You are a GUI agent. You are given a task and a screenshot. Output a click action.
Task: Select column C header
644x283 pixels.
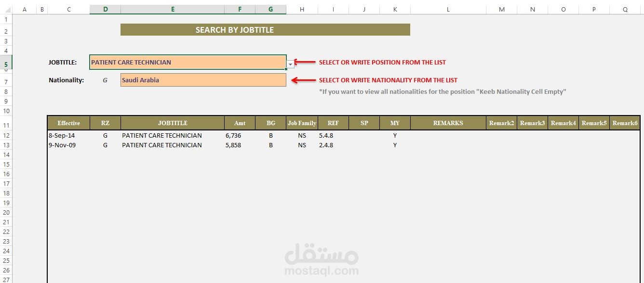point(68,9)
